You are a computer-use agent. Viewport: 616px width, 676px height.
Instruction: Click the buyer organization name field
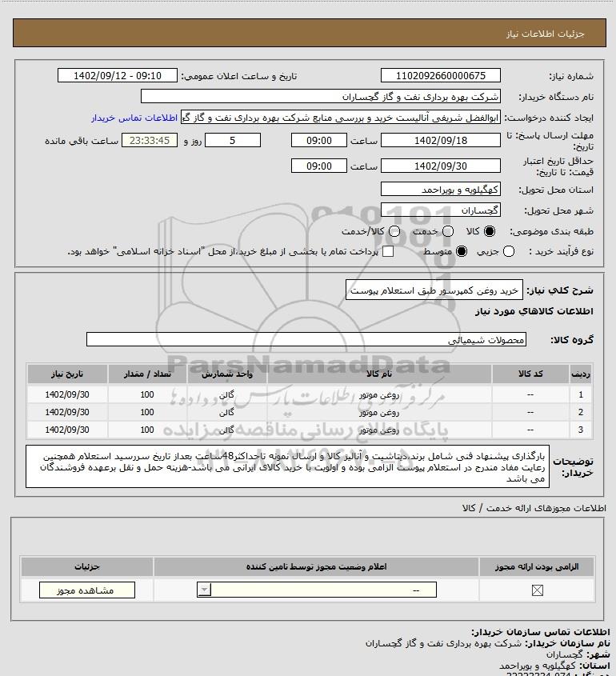click(320, 96)
